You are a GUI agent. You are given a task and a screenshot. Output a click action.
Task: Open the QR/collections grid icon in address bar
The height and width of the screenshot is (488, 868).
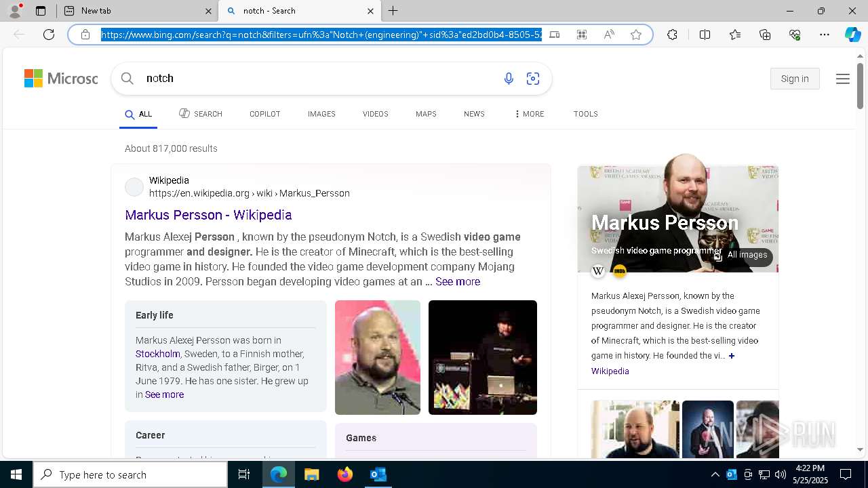582,35
